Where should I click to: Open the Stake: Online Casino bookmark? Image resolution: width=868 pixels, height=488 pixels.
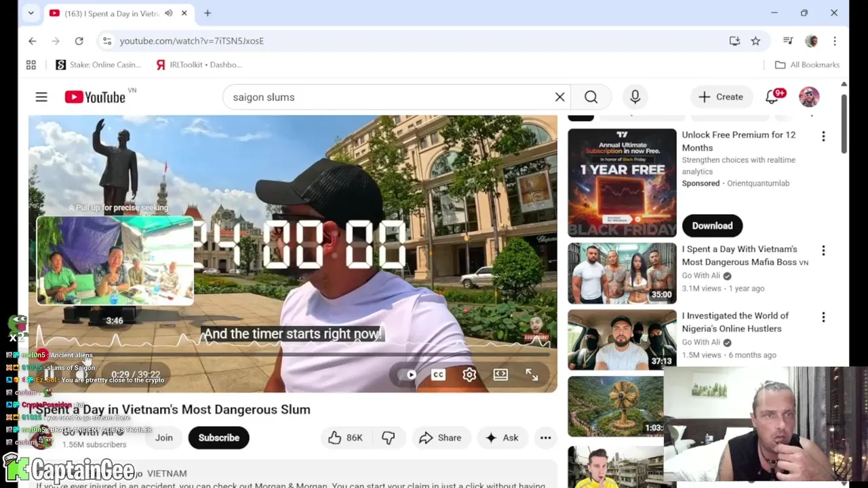[x=99, y=64]
